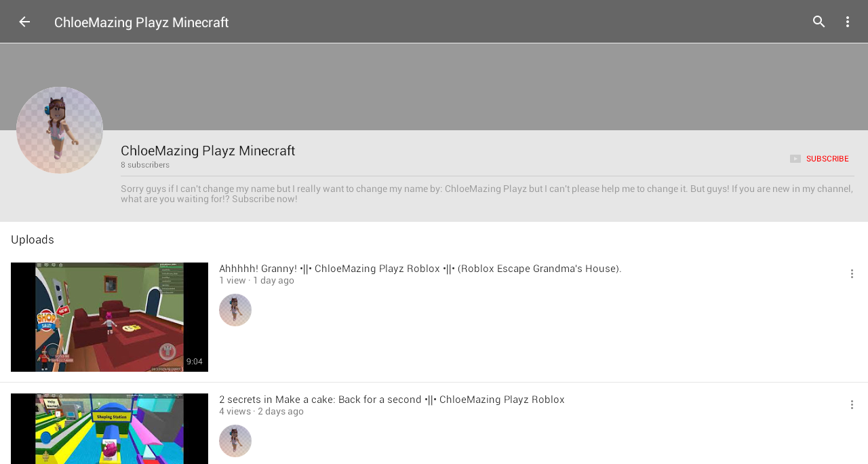Select the Uploads section heading
This screenshot has height=464, width=868.
tap(33, 239)
